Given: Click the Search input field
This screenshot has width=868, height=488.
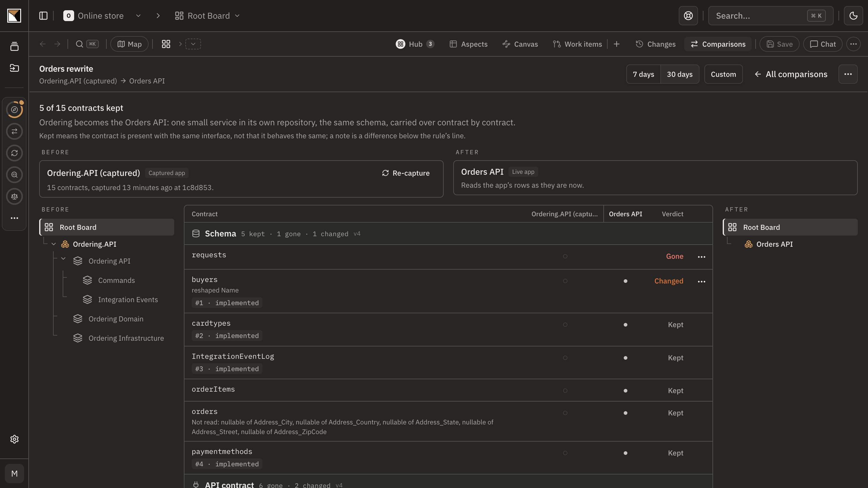Looking at the screenshot, I should coord(771,16).
